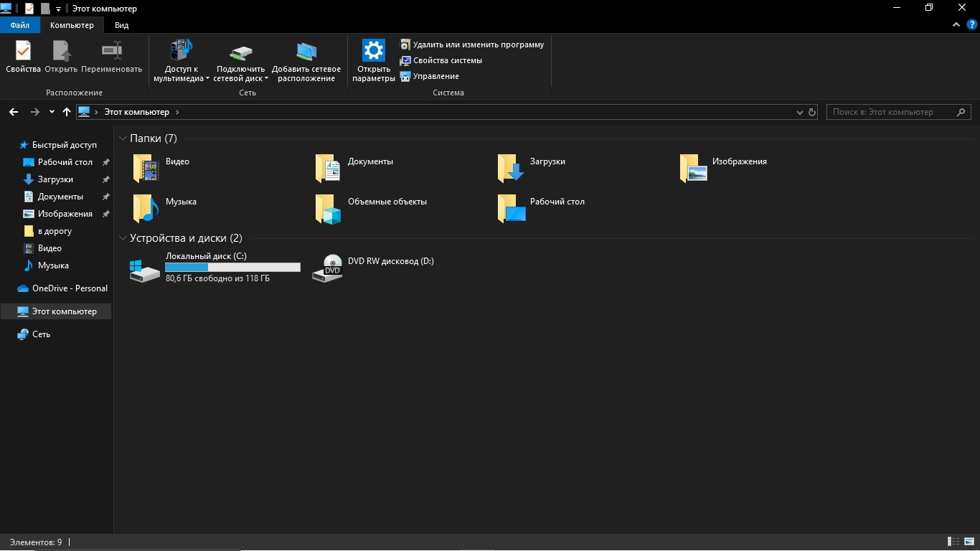The height and width of the screenshot is (551, 980).
Task: Click the Свойства ribbon icon
Action: coord(23,53)
